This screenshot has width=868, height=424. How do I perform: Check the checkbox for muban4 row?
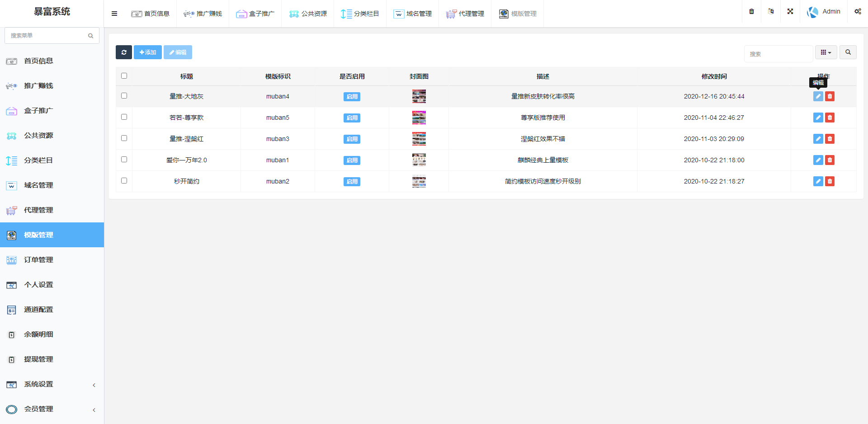click(124, 96)
